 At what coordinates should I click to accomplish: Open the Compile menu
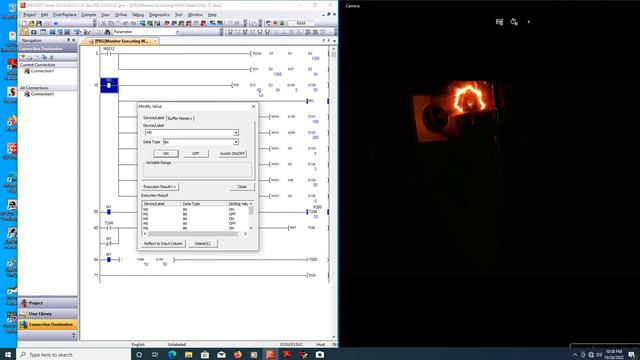pyautogui.click(x=89, y=15)
